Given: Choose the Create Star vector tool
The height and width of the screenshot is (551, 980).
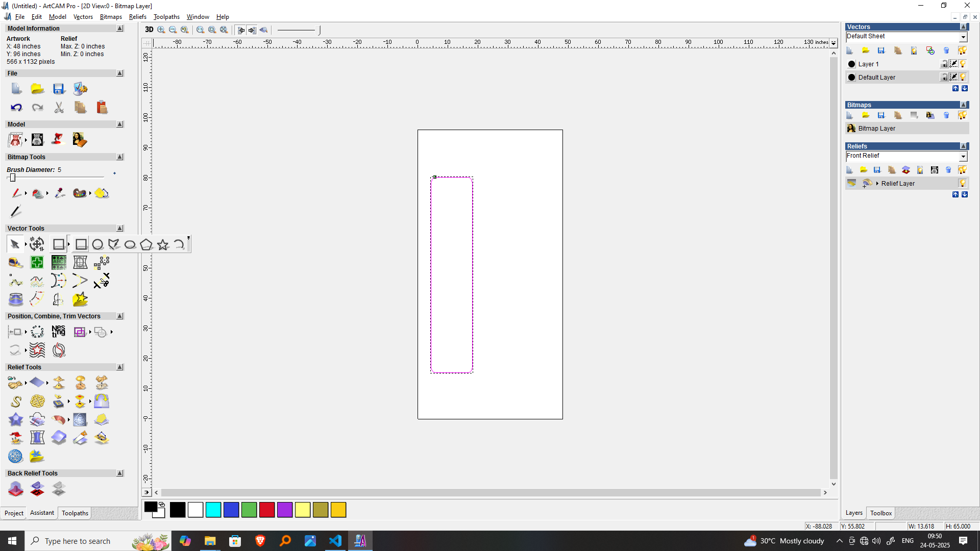Looking at the screenshot, I should [163, 245].
